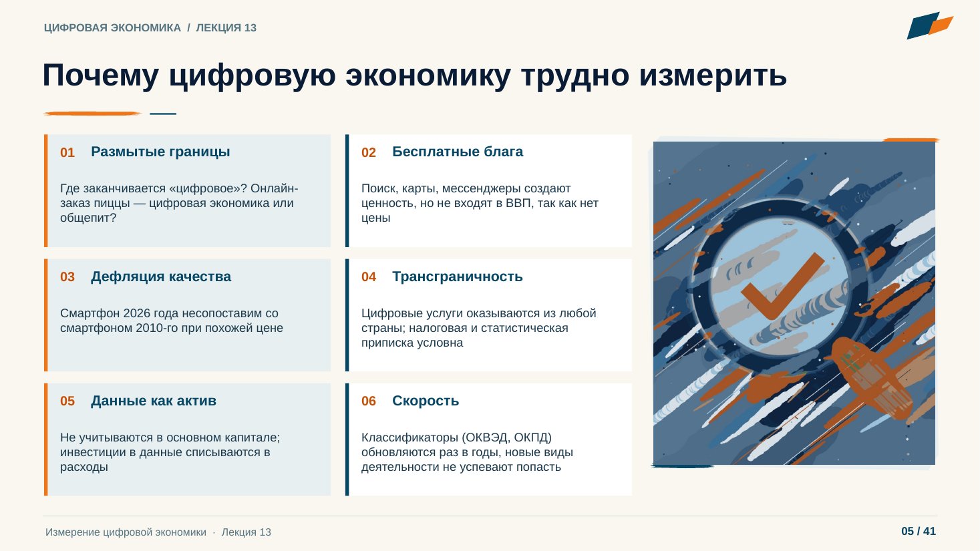Click the slide counter "05 / 41"
This screenshot has width=980, height=551.
[x=919, y=532]
